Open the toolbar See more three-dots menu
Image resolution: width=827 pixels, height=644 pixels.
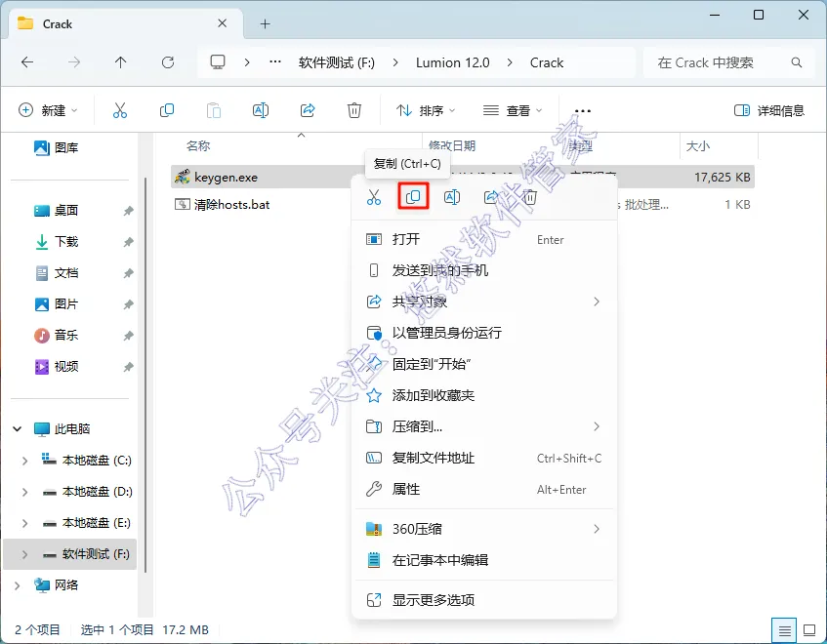[x=582, y=110]
